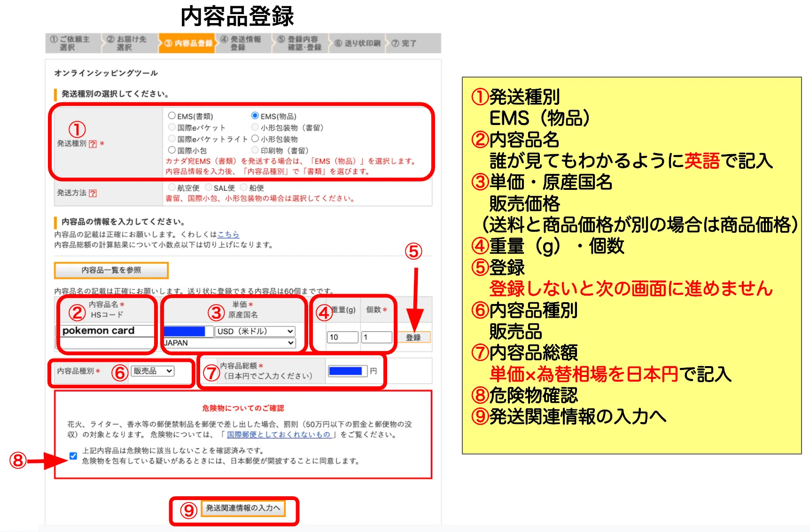The height and width of the screenshot is (532, 810).
Task: Go to step ④ 発送情報登録
Action: tap(243, 43)
